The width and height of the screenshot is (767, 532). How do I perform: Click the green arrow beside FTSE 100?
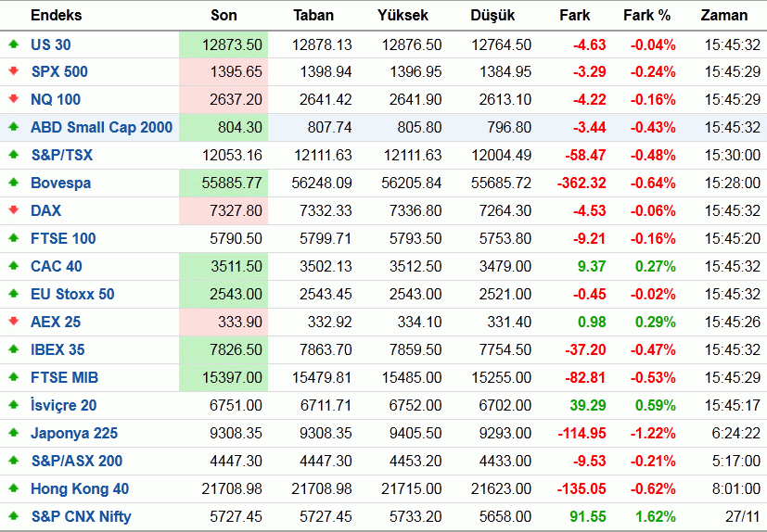[x=14, y=238]
